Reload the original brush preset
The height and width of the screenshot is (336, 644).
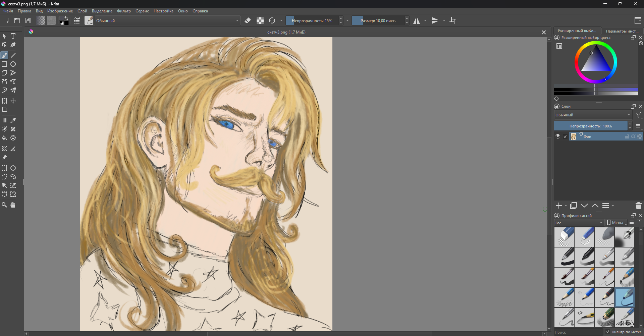tap(272, 20)
